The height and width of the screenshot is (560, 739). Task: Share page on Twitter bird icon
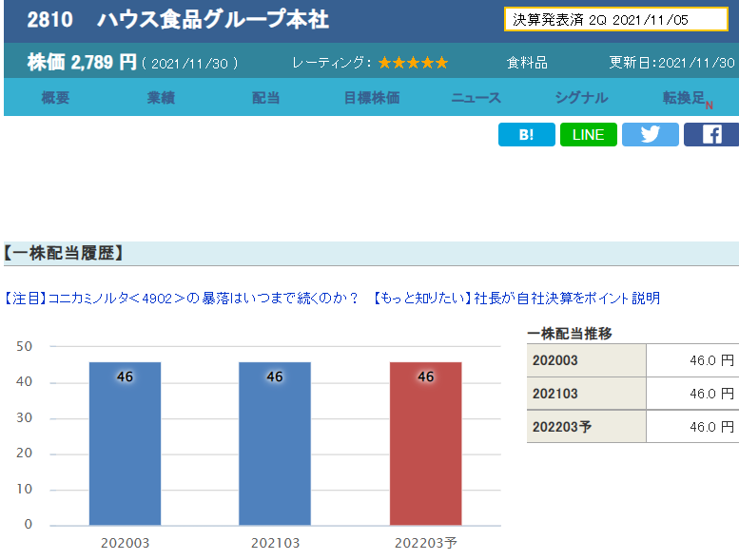point(650,135)
